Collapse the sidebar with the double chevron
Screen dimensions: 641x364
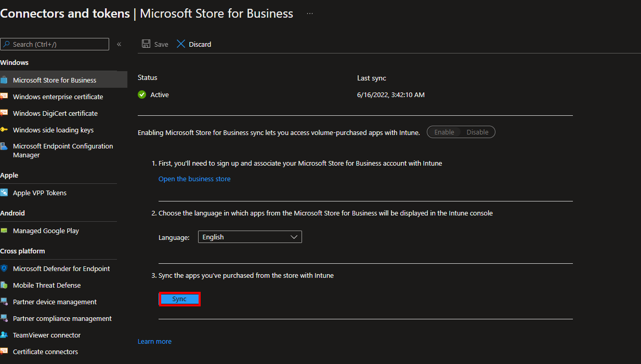pos(119,44)
